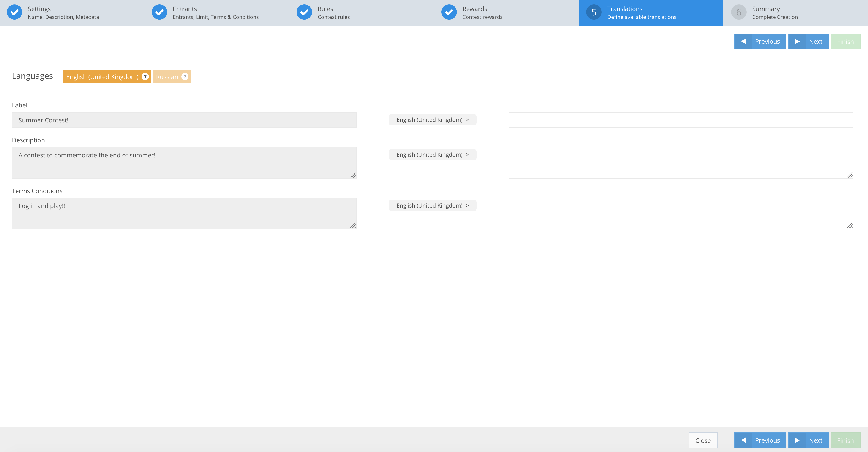
Task: Click the top Next button arrow icon
Action: (x=797, y=41)
